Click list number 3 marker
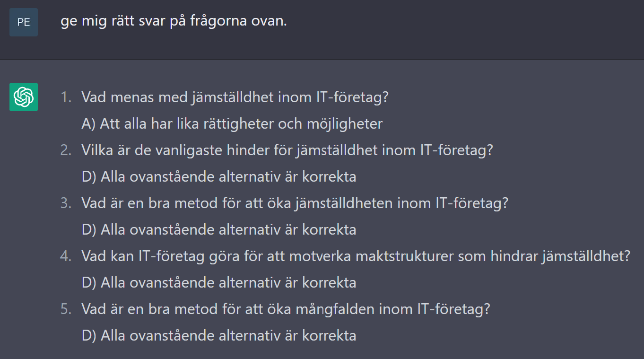The image size is (644, 359). (66, 203)
